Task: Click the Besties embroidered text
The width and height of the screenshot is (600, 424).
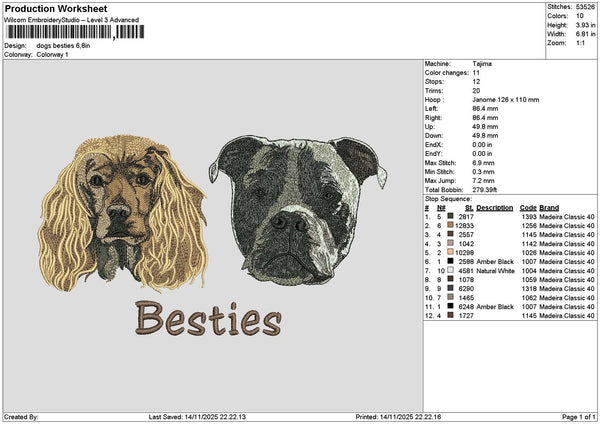Action: [207, 320]
